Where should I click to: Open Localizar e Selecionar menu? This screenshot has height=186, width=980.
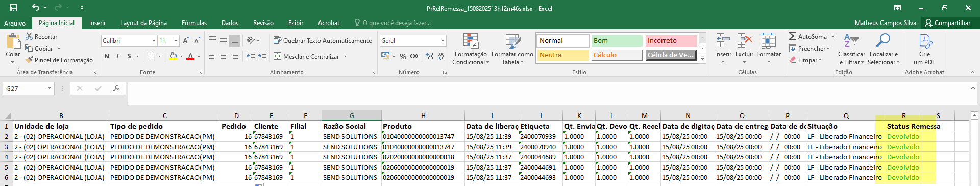pos(884,49)
